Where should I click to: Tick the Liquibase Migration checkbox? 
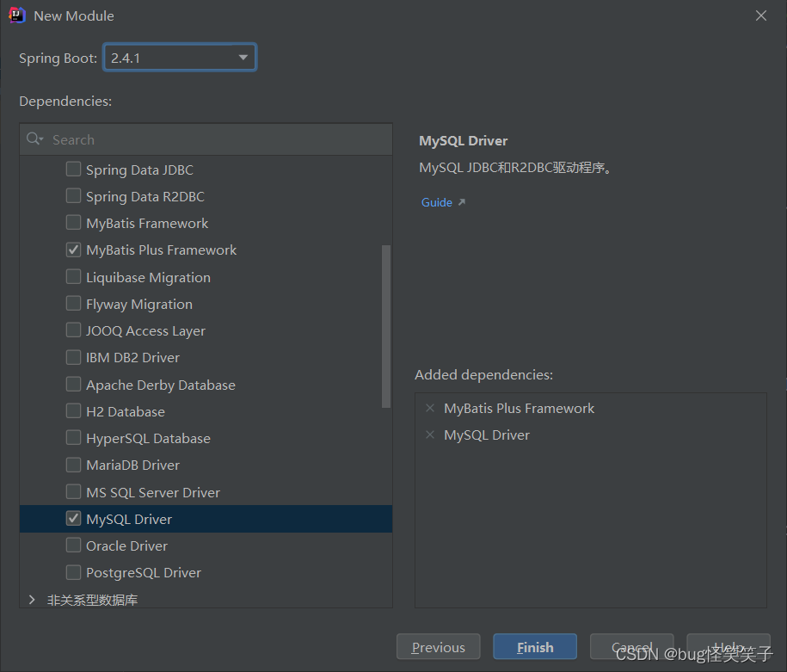73,277
